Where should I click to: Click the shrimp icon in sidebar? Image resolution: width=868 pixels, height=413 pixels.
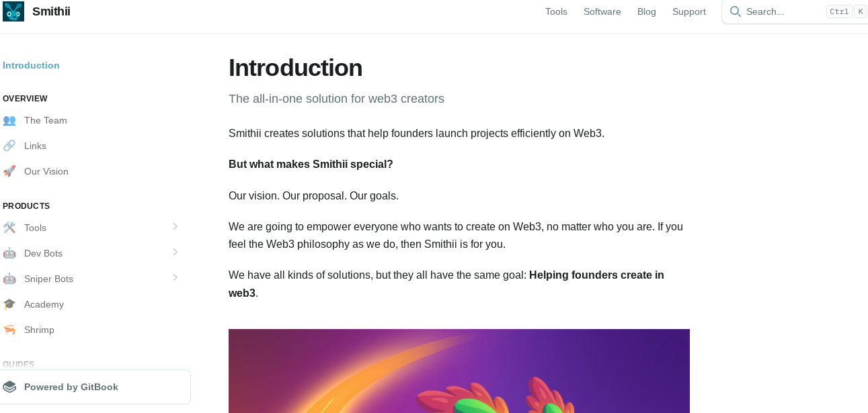click(x=9, y=330)
